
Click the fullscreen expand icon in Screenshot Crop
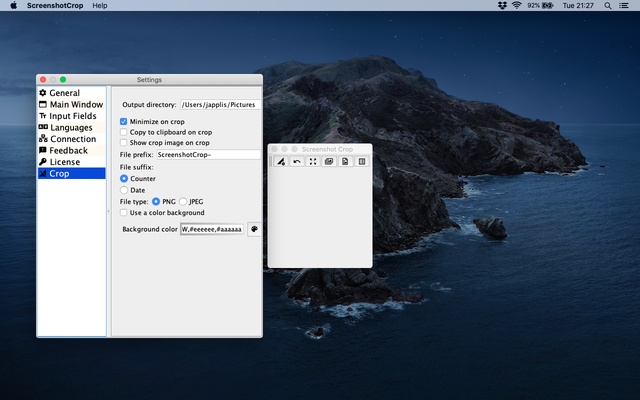(x=313, y=162)
